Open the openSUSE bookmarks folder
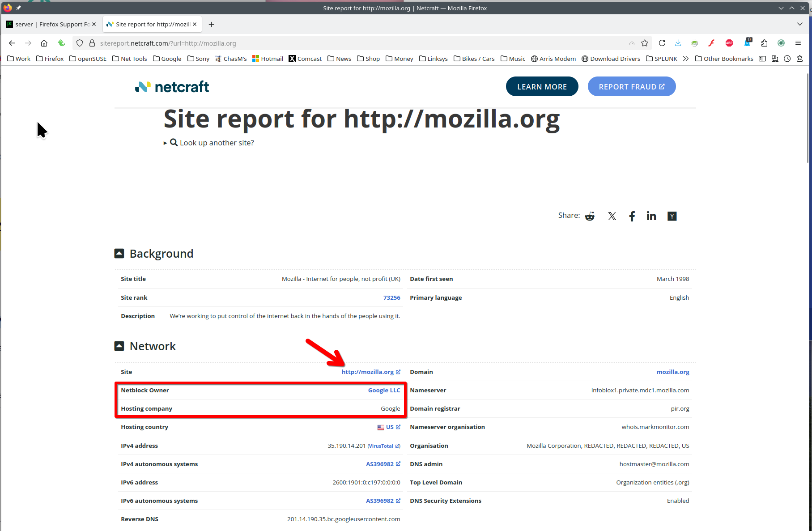 (88, 59)
